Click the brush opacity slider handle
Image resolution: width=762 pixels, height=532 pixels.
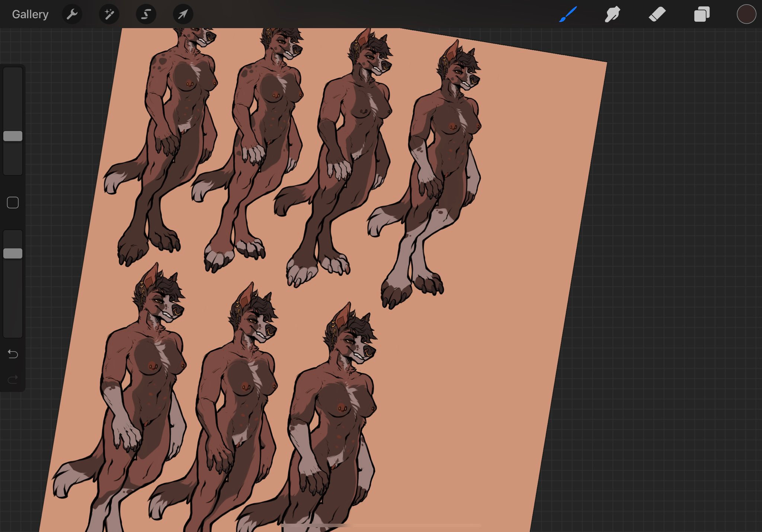(x=13, y=254)
